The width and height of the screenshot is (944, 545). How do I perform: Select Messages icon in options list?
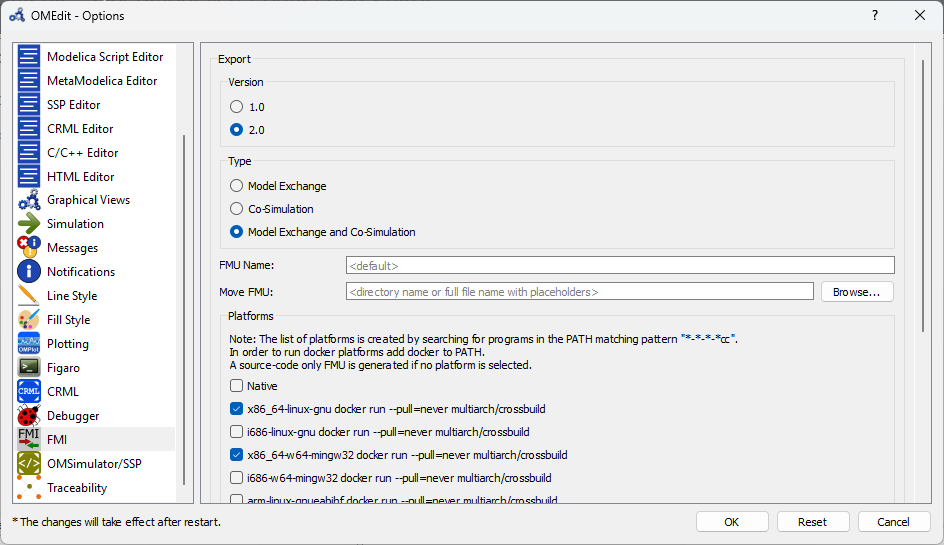click(28, 248)
